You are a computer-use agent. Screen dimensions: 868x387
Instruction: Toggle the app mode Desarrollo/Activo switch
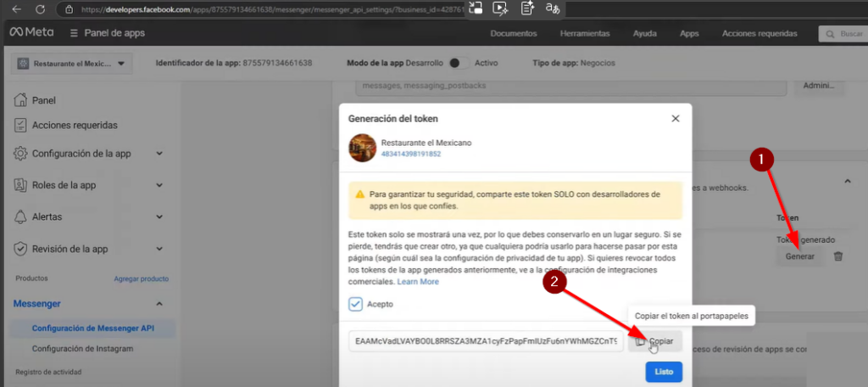coord(459,63)
